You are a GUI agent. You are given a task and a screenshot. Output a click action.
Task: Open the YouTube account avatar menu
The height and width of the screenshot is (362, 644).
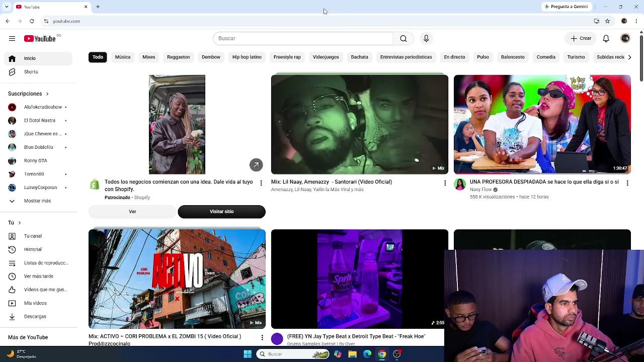[x=625, y=39]
